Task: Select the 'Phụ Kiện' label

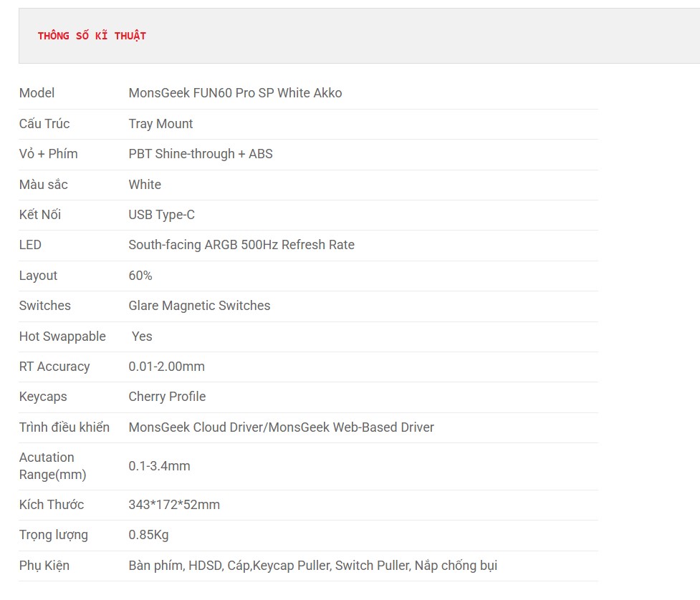Action: (x=44, y=566)
